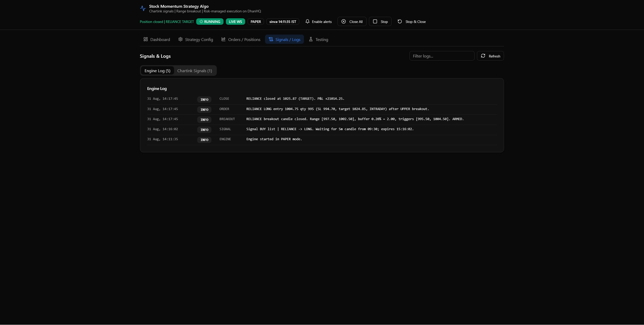Click the Dashboard grid icon
The height and width of the screenshot is (325, 644).
pyautogui.click(x=146, y=39)
